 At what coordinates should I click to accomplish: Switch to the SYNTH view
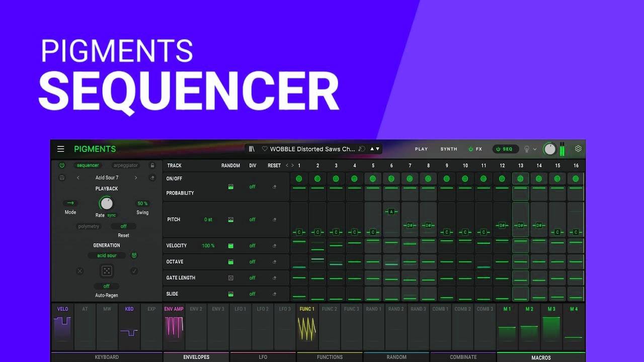(x=449, y=149)
